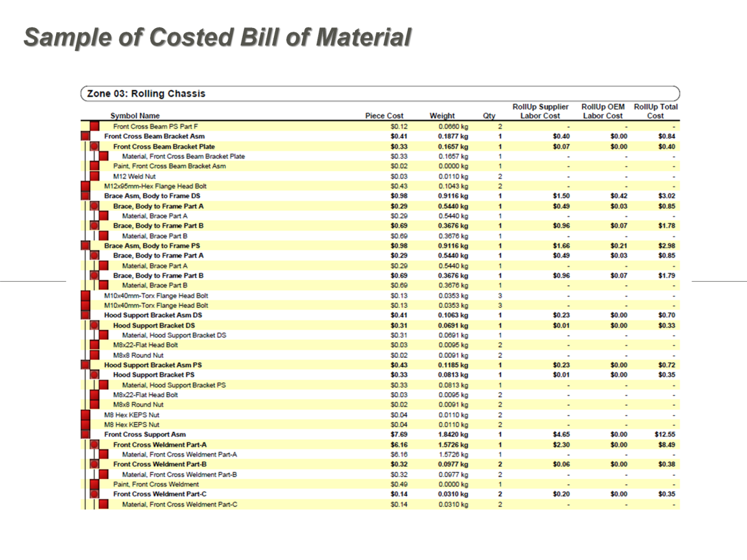
Task: Click the Symbol Name column header
Action: click(x=135, y=116)
